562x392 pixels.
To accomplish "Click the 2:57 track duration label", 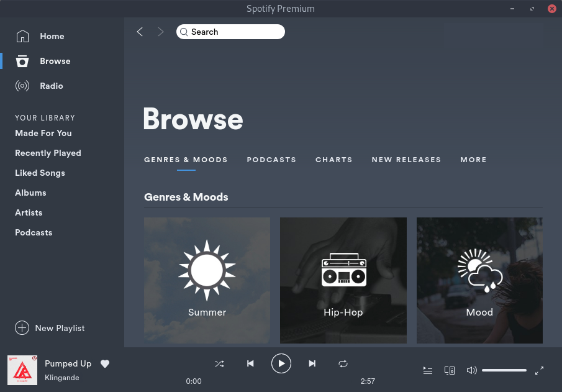I will point(368,381).
